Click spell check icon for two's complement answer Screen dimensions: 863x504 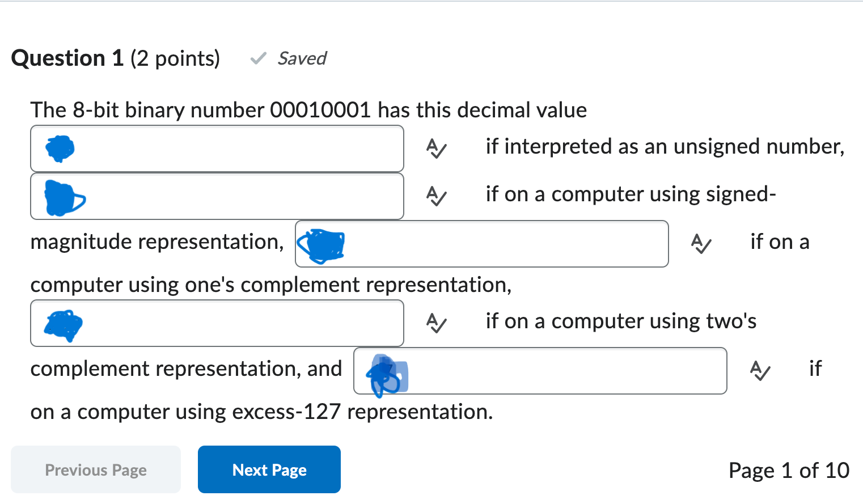435,323
